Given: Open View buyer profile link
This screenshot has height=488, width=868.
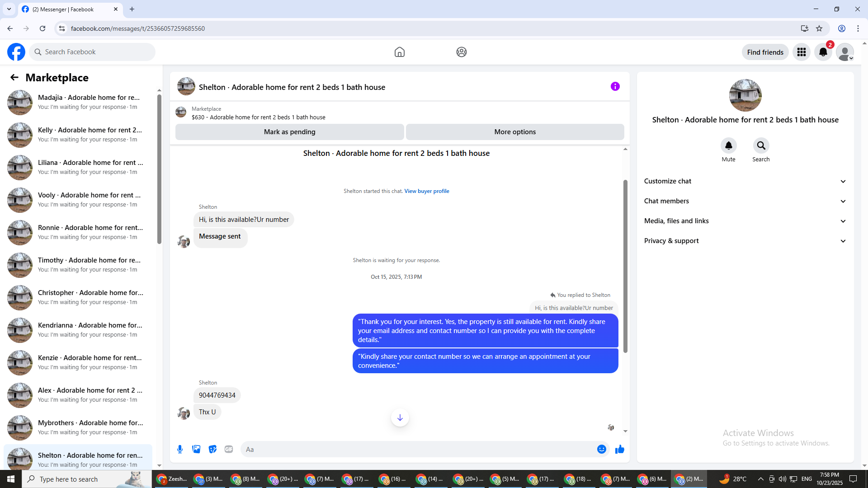Looking at the screenshot, I should [426, 191].
